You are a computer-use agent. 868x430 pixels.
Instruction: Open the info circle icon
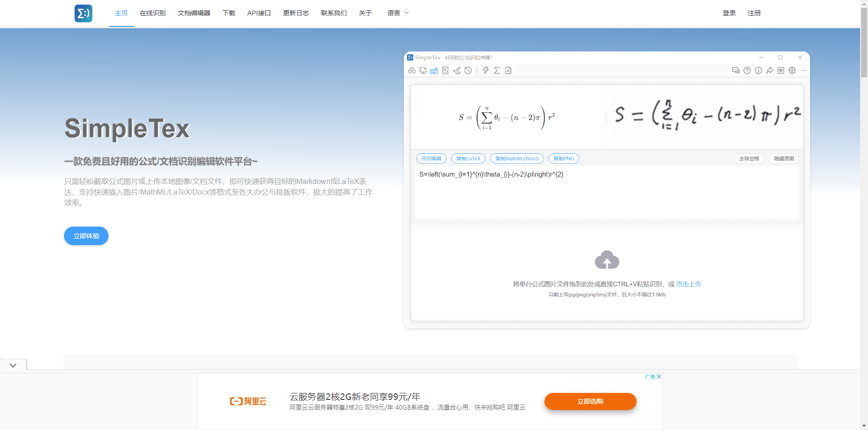759,70
